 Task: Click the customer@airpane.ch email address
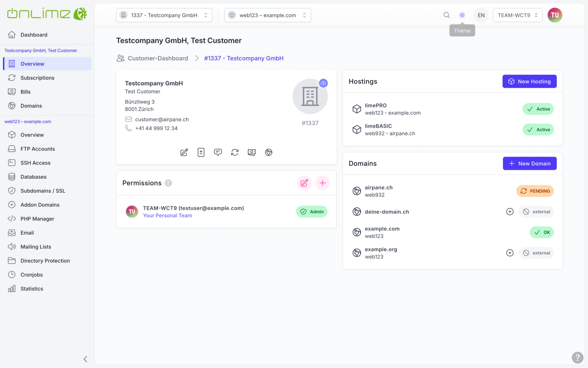[x=162, y=119]
